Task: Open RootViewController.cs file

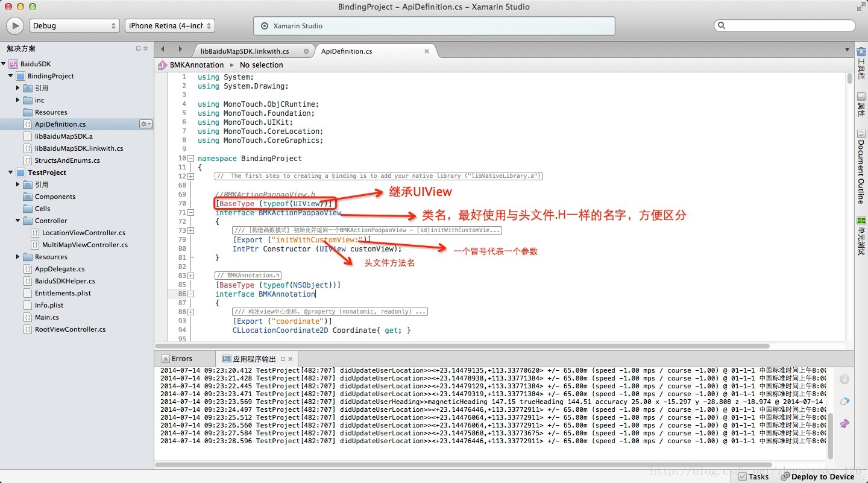Action: (x=70, y=329)
